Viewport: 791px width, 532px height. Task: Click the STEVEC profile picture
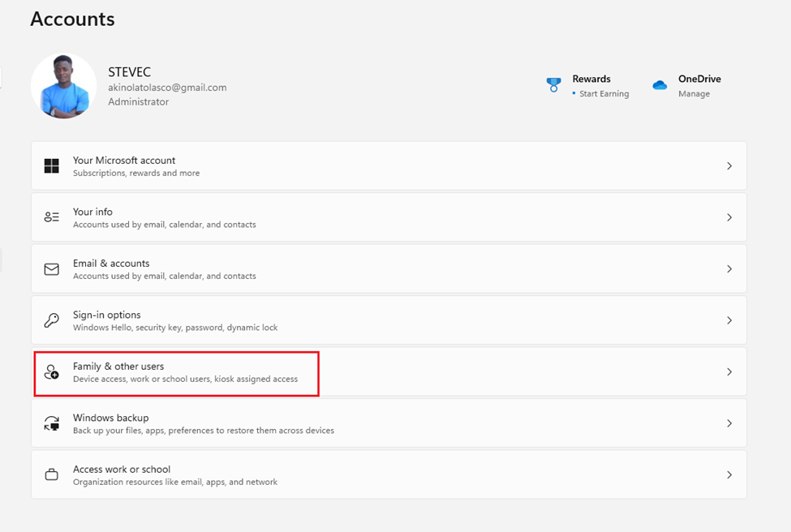[63, 87]
